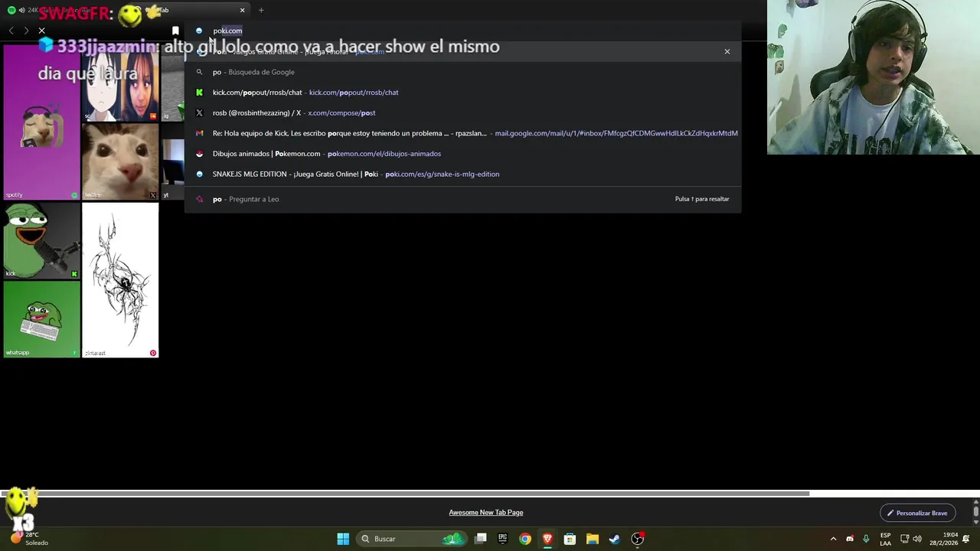Open the Windows Start menu
This screenshot has height=551, width=980.
343,539
